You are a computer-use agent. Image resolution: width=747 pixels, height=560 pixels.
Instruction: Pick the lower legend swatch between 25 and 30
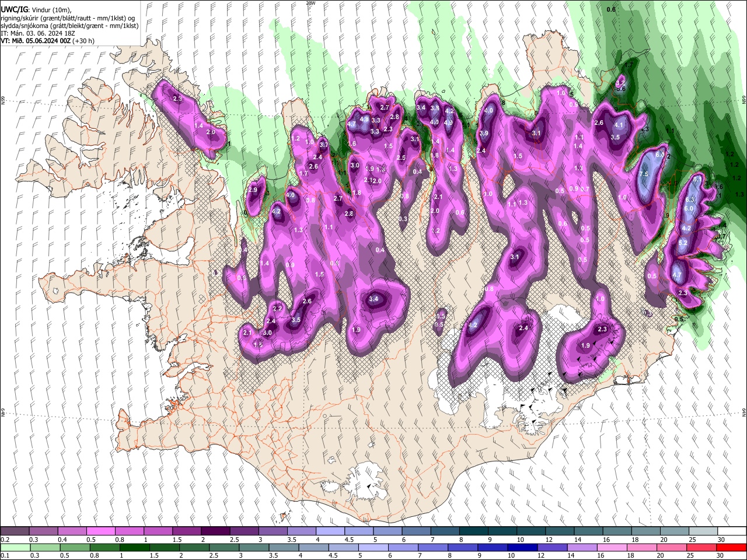coord(701,547)
